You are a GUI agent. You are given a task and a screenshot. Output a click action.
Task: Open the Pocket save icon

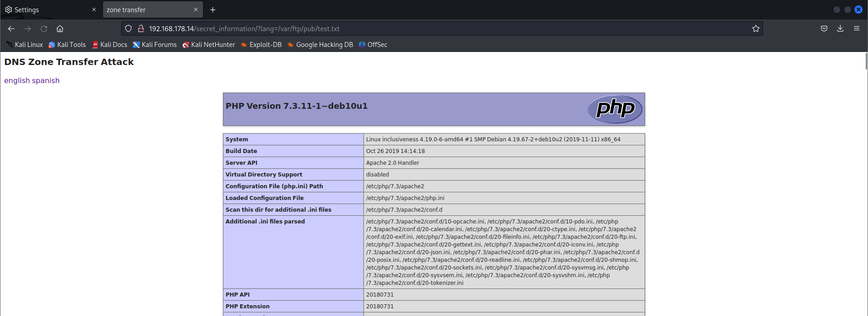point(824,28)
